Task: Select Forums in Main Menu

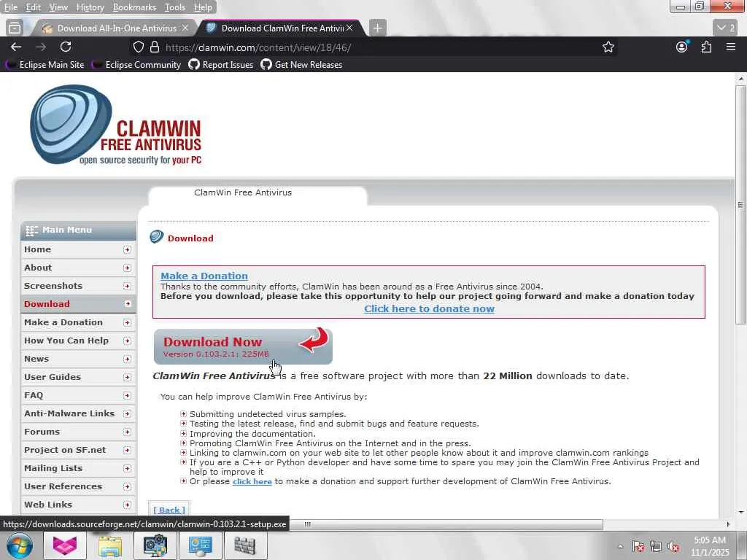Action: point(78,432)
